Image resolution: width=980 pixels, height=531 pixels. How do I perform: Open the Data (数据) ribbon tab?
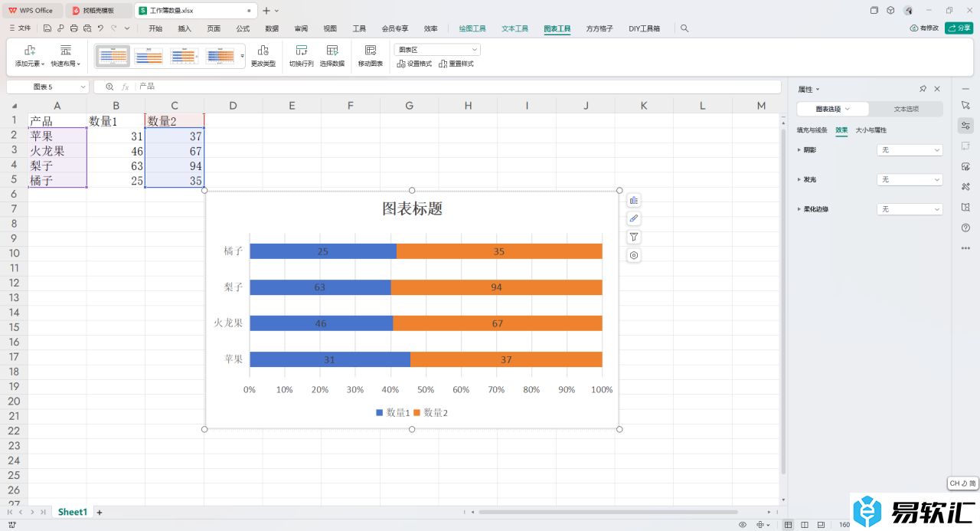pyautogui.click(x=272, y=28)
